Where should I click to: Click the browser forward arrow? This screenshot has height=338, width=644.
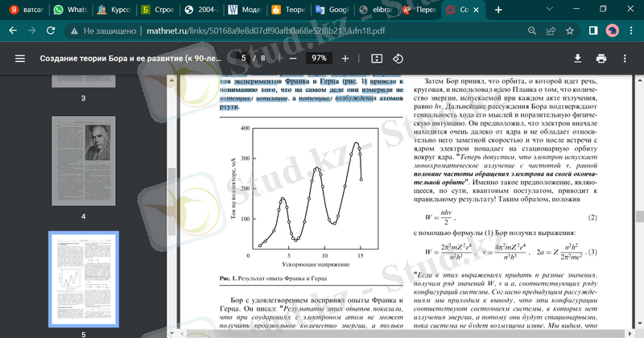pos(31,31)
